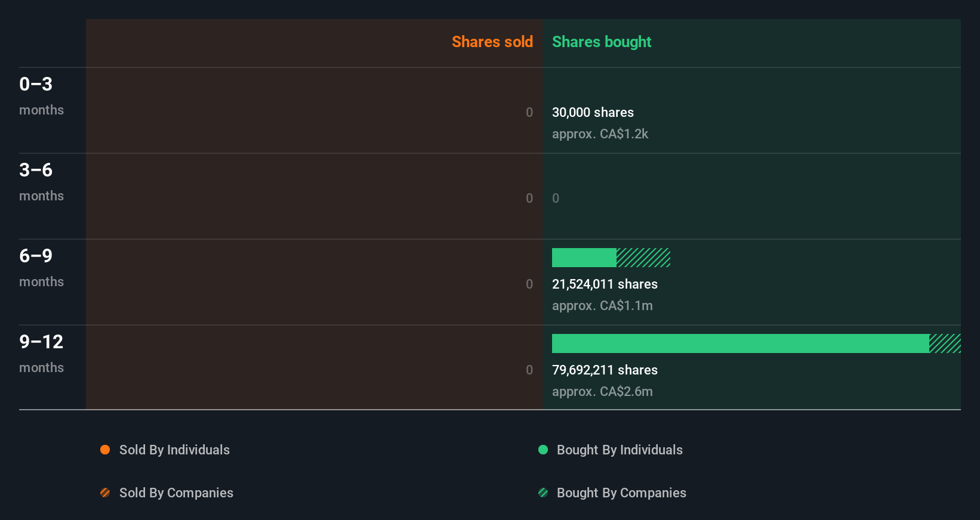The width and height of the screenshot is (980, 520).
Task: Click the 0–3 months row label
Action: click(41, 96)
